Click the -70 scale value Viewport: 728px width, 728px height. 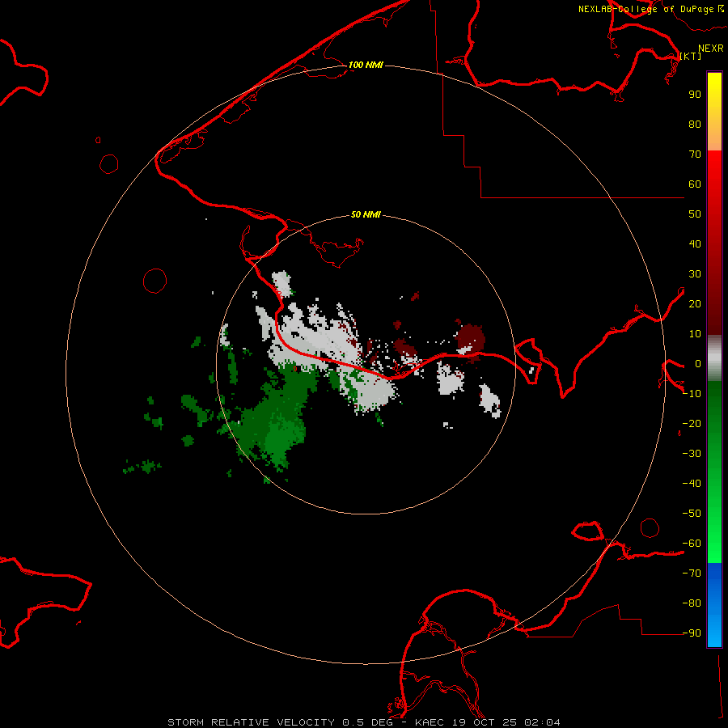coord(692,573)
